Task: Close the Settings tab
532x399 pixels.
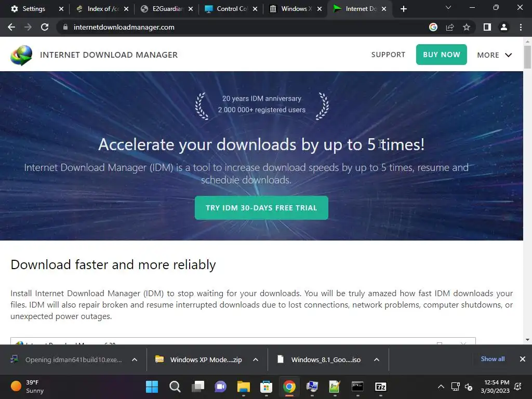Action: (61, 9)
